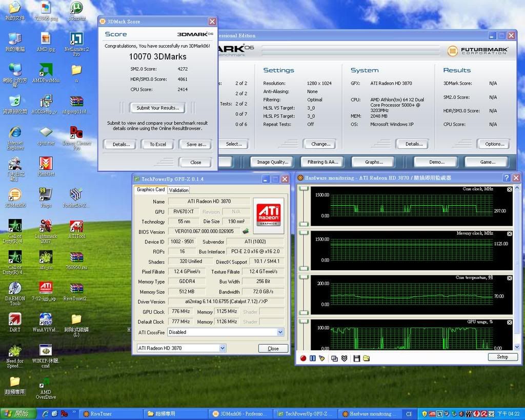Click the BIOS save chip icon in GPU-Z

pyautogui.click(x=246, y=231)
